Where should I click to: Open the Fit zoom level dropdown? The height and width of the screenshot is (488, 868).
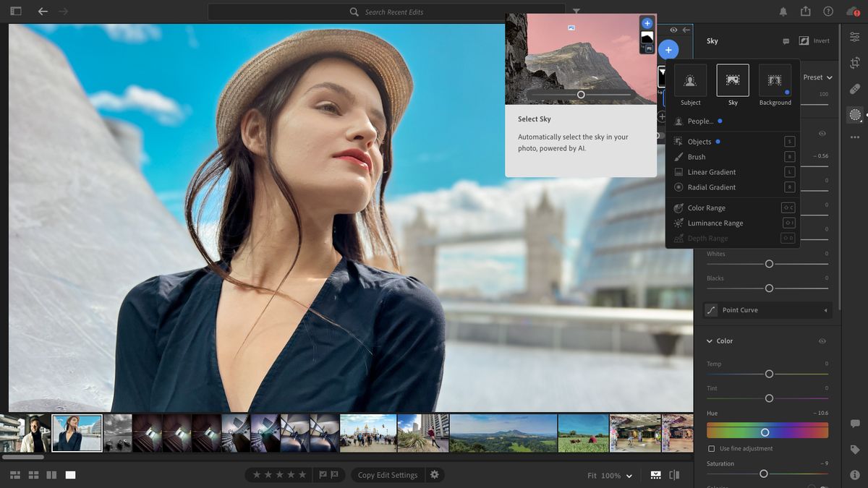[610, 475]
